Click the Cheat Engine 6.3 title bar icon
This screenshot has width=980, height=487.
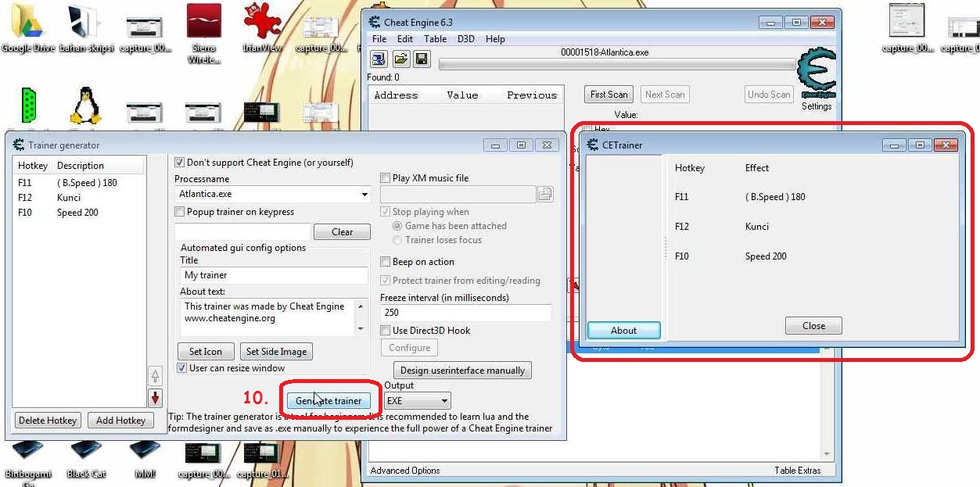pyautogui.click(x=375, y=22)
